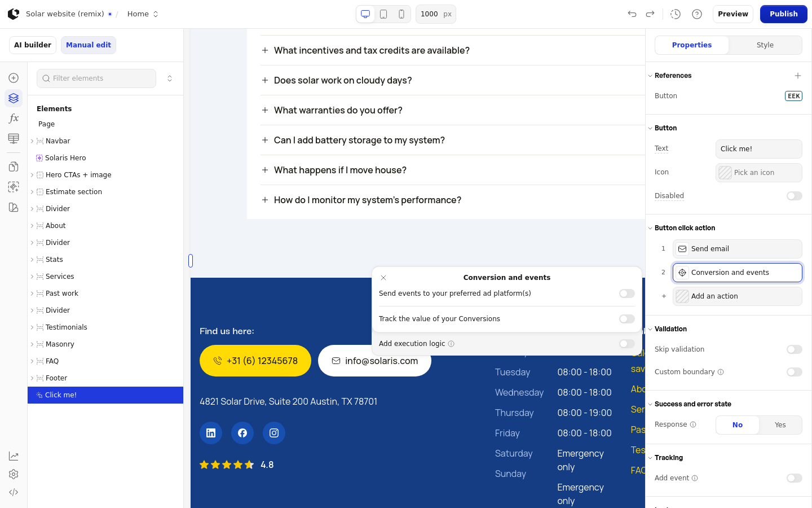The width and height of the screenshot is (812, 508).
Task: Enable Send events to your preferred ad platform
Action: (627, 294)
